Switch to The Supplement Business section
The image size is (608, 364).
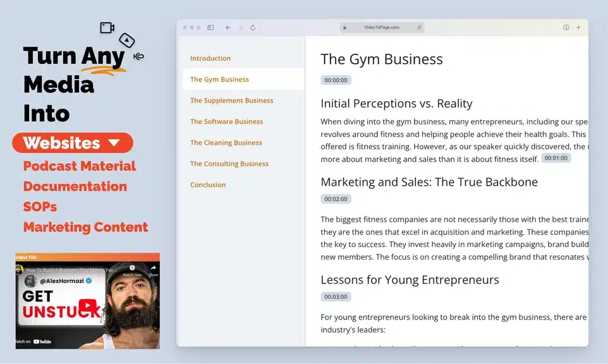tap(231, 100)
